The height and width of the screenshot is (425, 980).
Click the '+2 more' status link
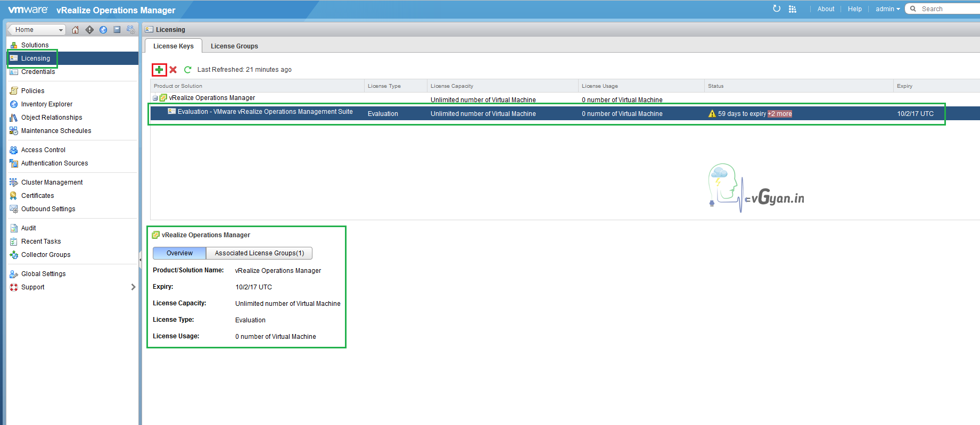780,114
